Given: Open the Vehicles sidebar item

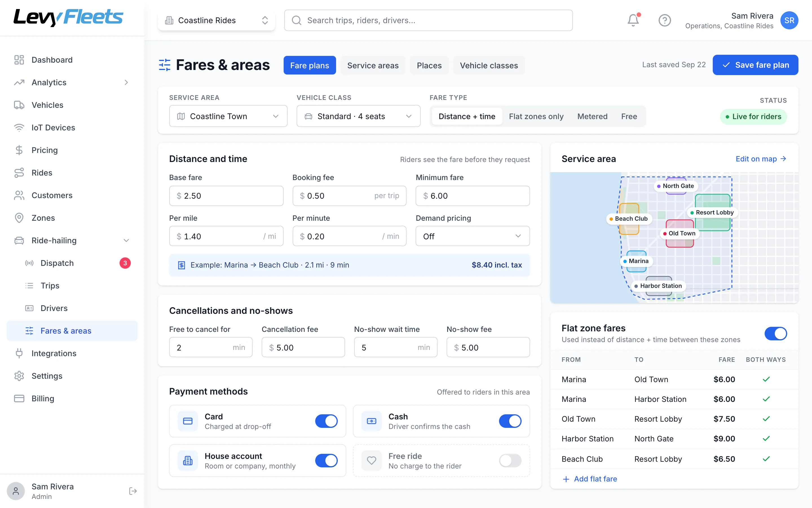Looking at the screenshot, I should 72,105.
